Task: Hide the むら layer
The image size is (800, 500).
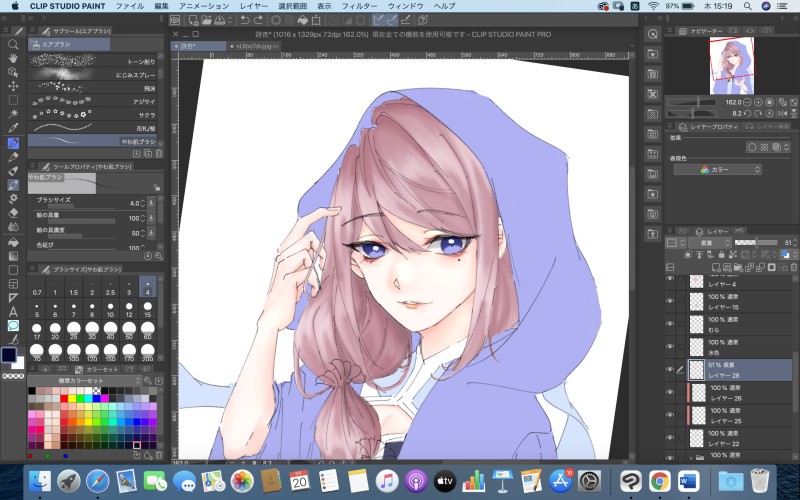Action: [x=670, y=324]
